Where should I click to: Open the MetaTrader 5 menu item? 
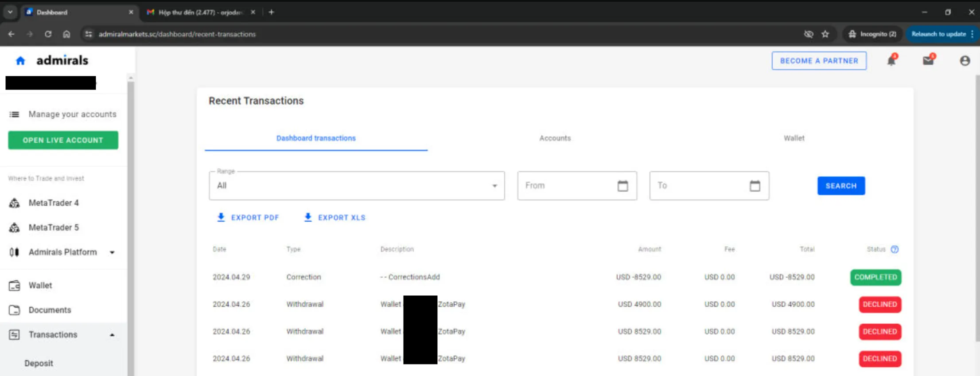54,227
